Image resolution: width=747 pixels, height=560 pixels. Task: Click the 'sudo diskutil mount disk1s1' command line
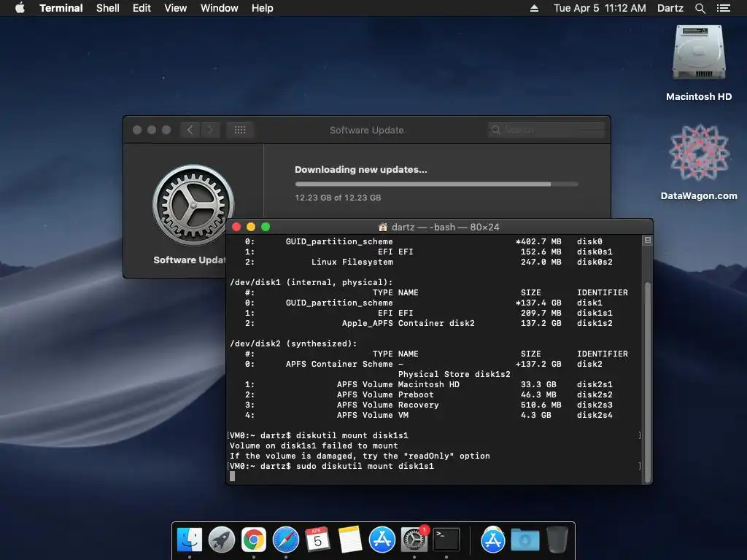(x=365, y=466)
